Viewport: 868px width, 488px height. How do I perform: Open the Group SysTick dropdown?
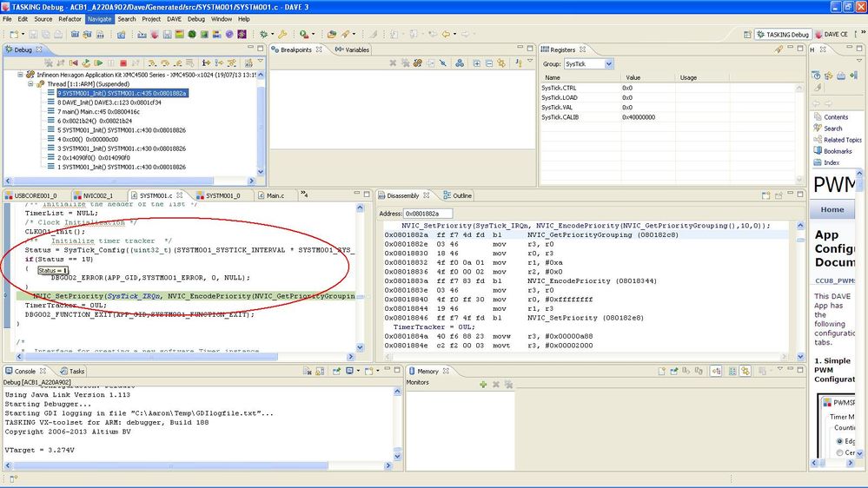click(x=608, y=63)
